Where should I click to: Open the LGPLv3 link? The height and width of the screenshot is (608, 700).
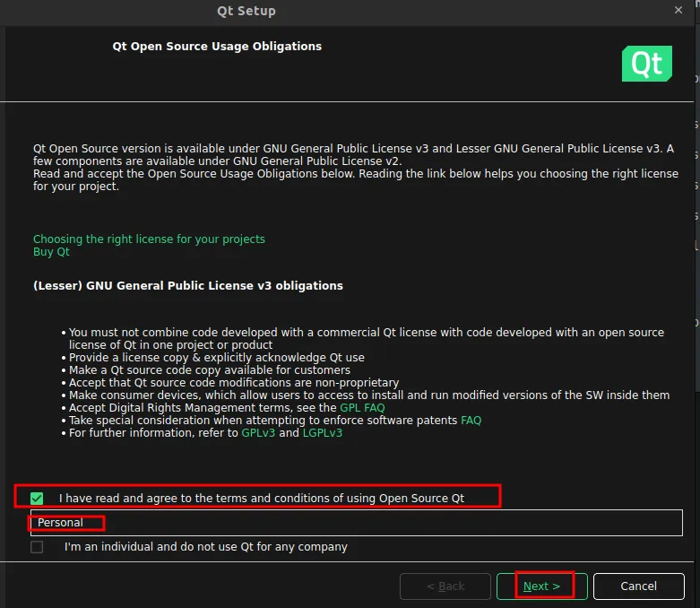323,433
